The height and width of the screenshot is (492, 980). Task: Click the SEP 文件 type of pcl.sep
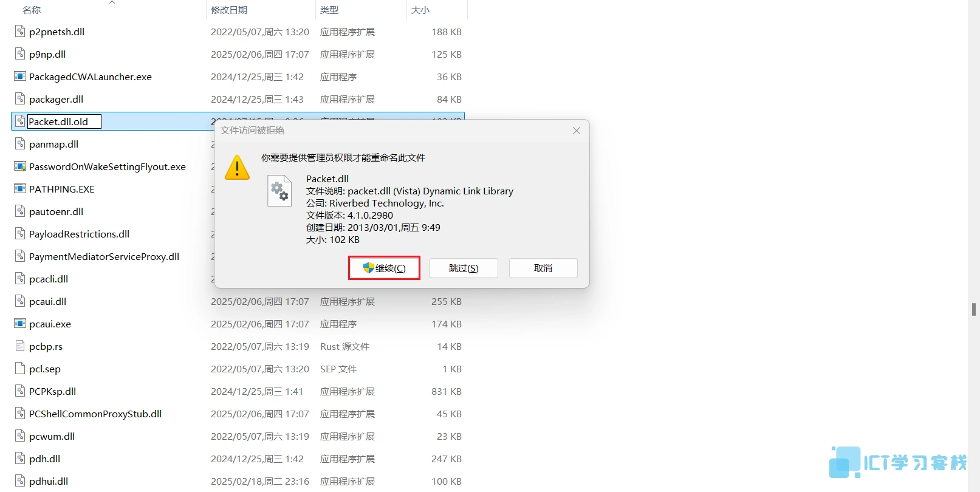(x=338, y=369)
